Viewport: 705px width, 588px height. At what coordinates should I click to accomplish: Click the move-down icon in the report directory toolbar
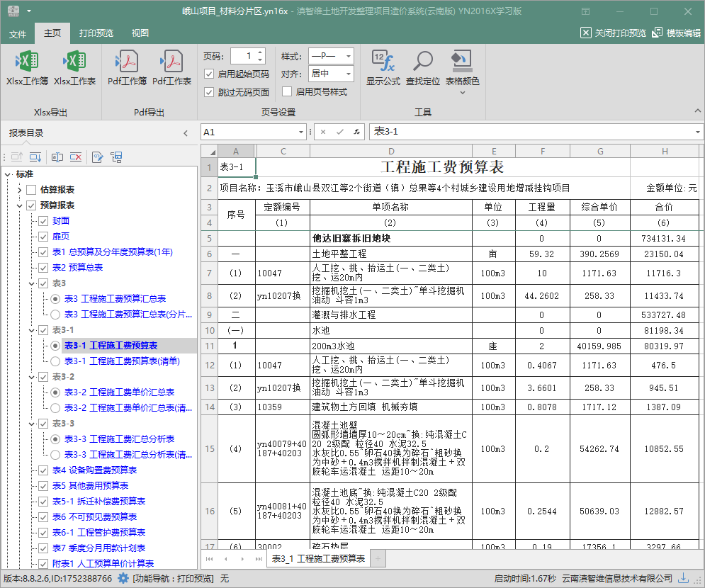[x=35, y=157]
